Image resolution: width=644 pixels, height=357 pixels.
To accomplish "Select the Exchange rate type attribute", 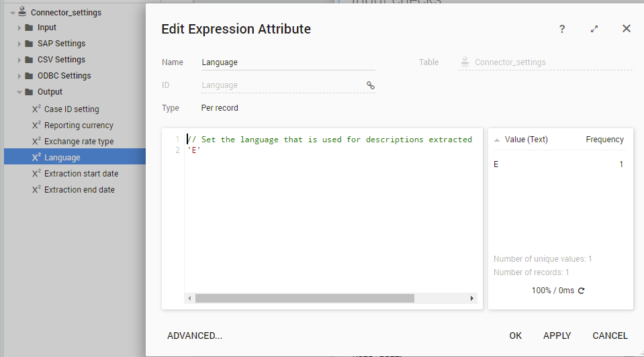I will (79, 142).
